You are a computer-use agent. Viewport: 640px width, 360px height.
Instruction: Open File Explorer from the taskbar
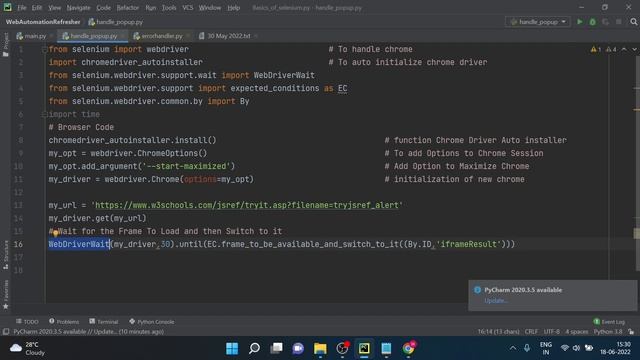320,348
